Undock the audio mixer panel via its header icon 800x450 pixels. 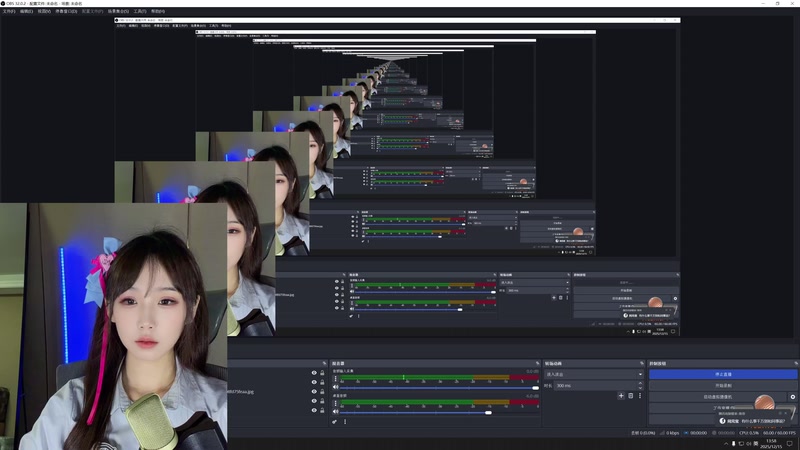click(537, 363)
